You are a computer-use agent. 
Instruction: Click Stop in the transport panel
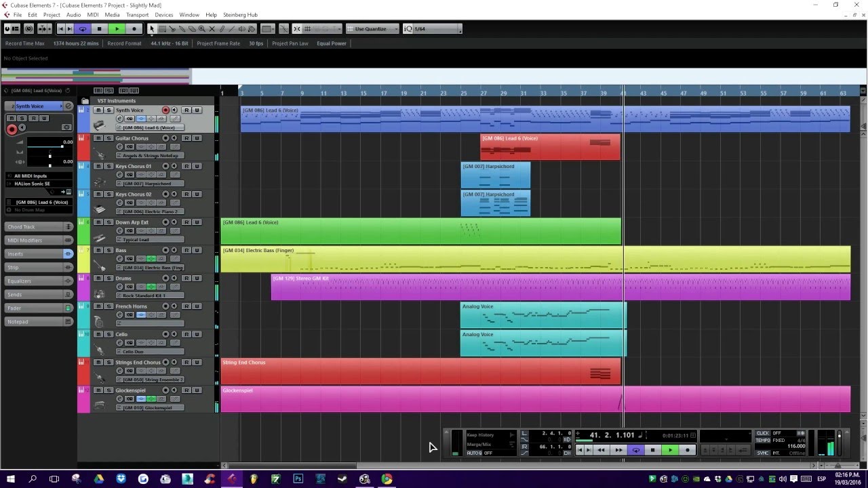click(x=652, y=449)
